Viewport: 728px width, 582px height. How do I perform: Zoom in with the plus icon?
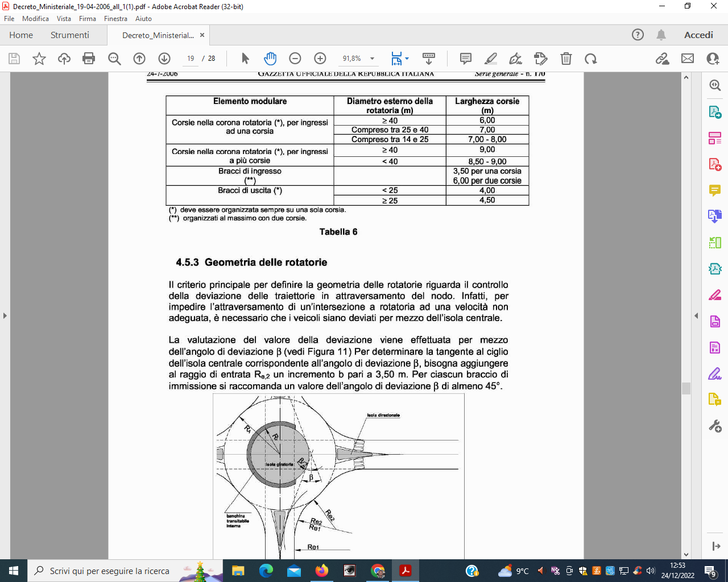tap(320, 59)
